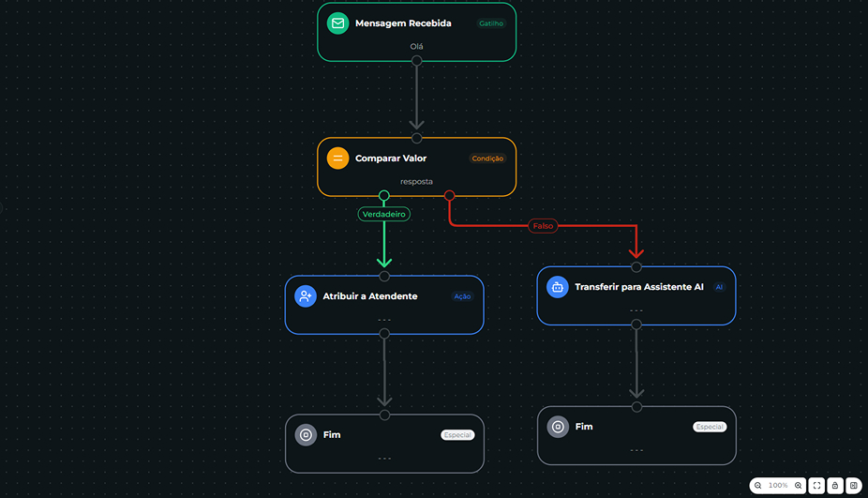The image size is (868, 498).
Task: Click the red false output handle of Comparar Valor
Action: pyautogui.click(x=450, y=196)
